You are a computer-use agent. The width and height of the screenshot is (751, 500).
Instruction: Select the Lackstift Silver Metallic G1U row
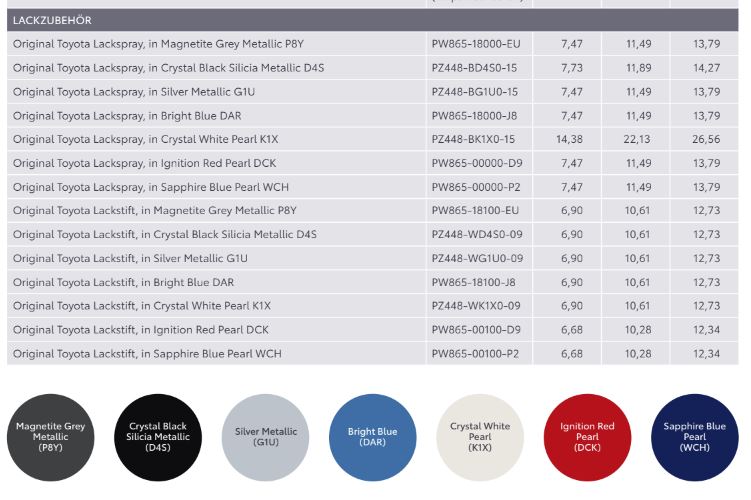[x=130, y=258]
